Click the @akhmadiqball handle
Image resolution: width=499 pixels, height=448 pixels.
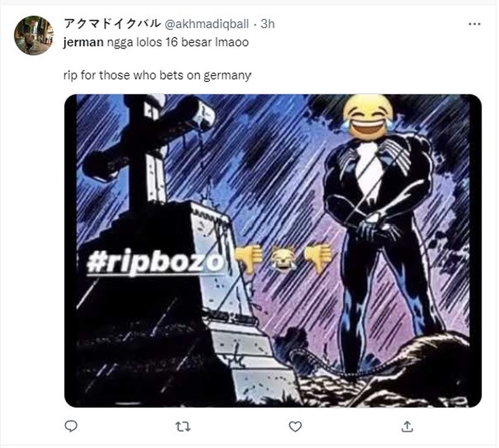[x=206, y=24]
